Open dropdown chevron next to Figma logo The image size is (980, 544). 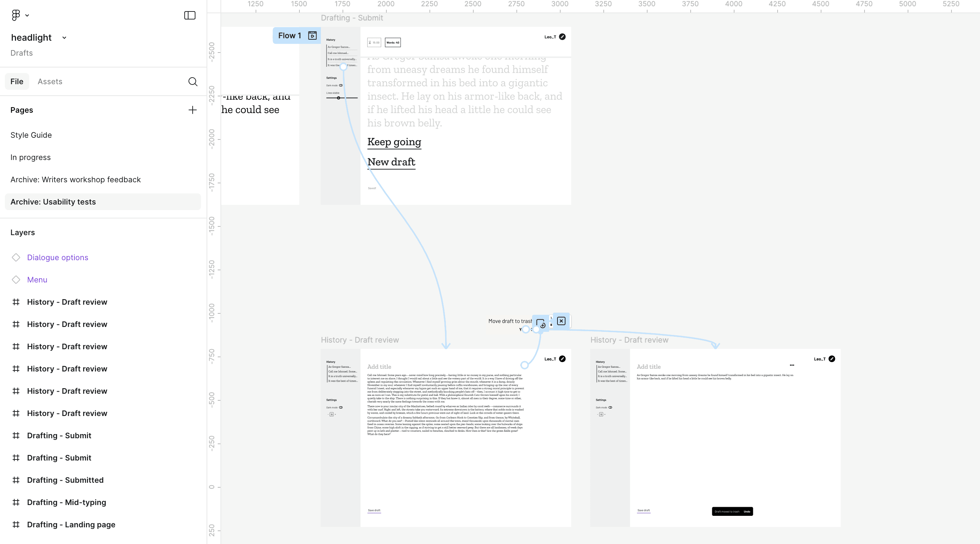27,16
